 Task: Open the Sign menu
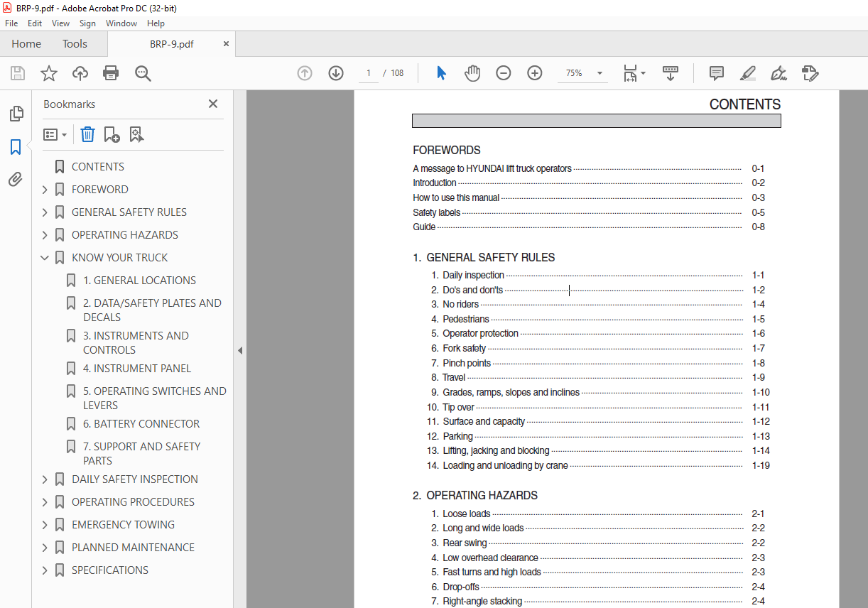point(87,23)
